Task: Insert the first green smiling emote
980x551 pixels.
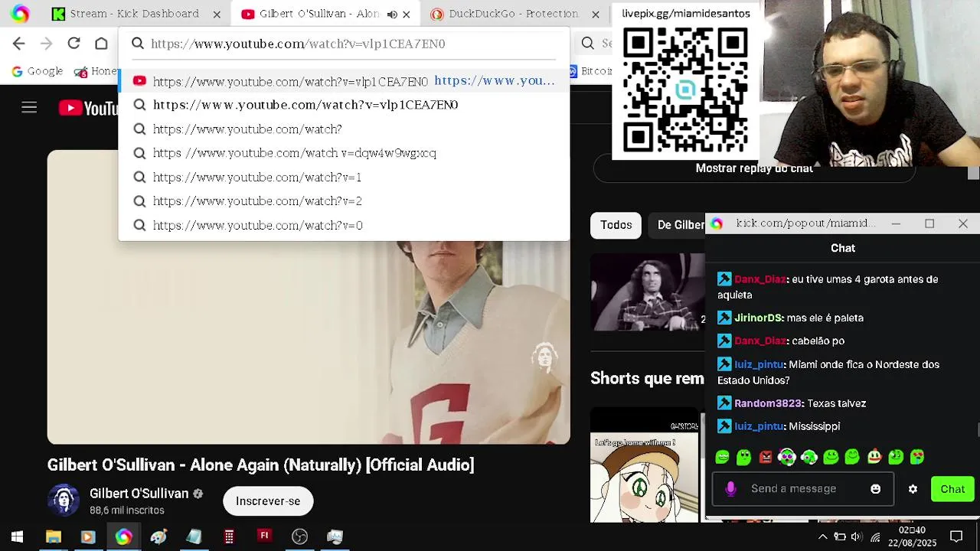Action: click(x=722, y=457)
